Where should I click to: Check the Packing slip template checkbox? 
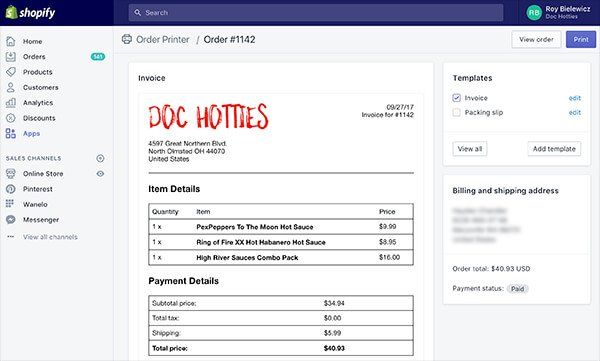[456, 112]
